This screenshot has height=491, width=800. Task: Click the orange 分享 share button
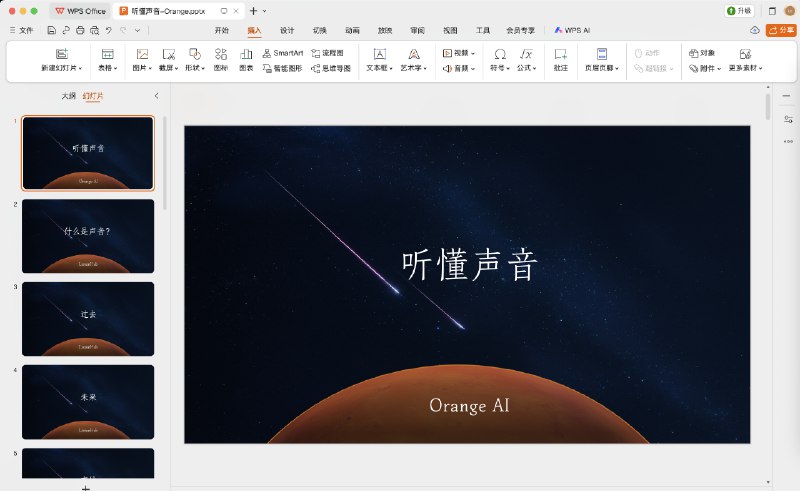tap(781, 31)
